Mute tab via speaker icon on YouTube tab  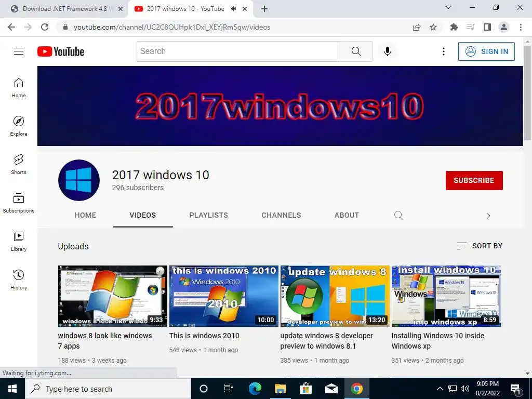[233, 9]
